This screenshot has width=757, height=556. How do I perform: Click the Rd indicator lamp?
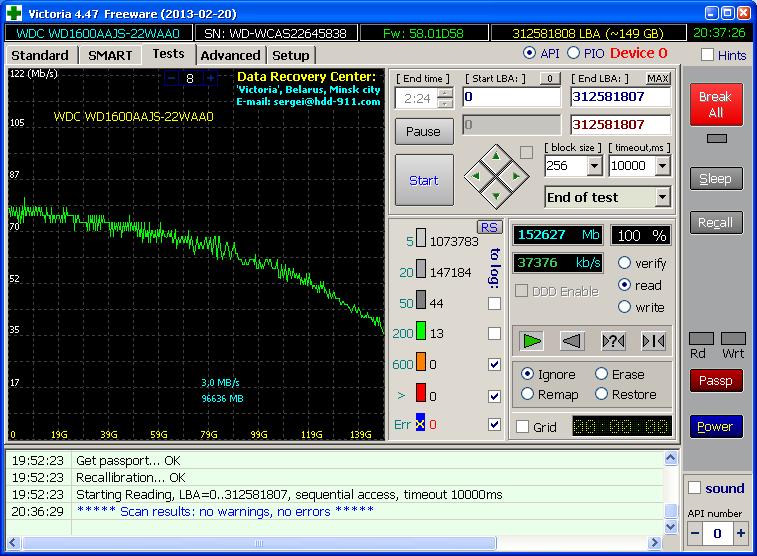point(701,338)
